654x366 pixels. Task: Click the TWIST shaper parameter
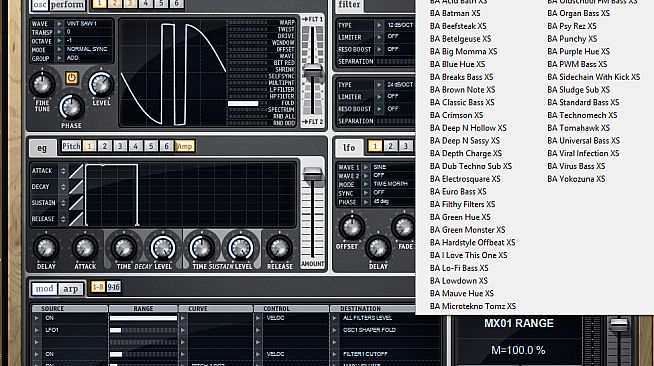tap(286, 30)
